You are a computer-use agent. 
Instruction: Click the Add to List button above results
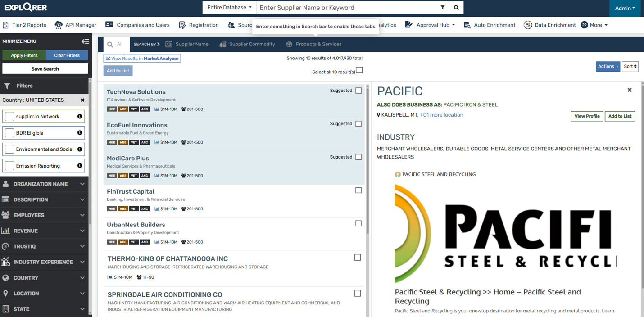pos(118,71)
